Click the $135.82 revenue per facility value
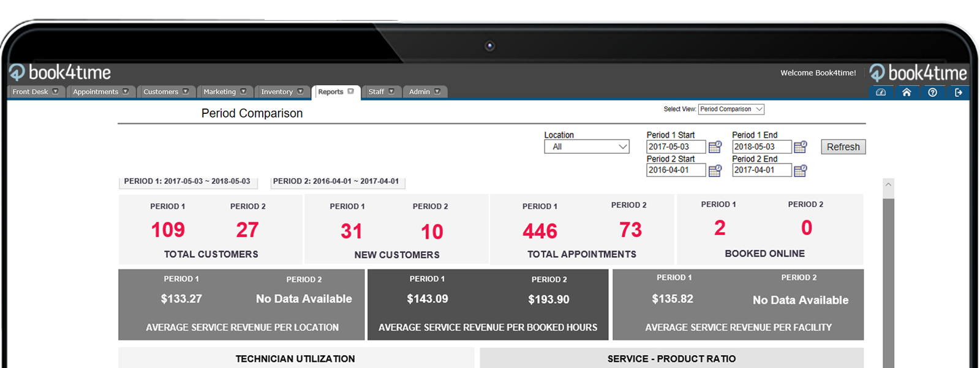 pyautogui.click(x=673, y=299)
